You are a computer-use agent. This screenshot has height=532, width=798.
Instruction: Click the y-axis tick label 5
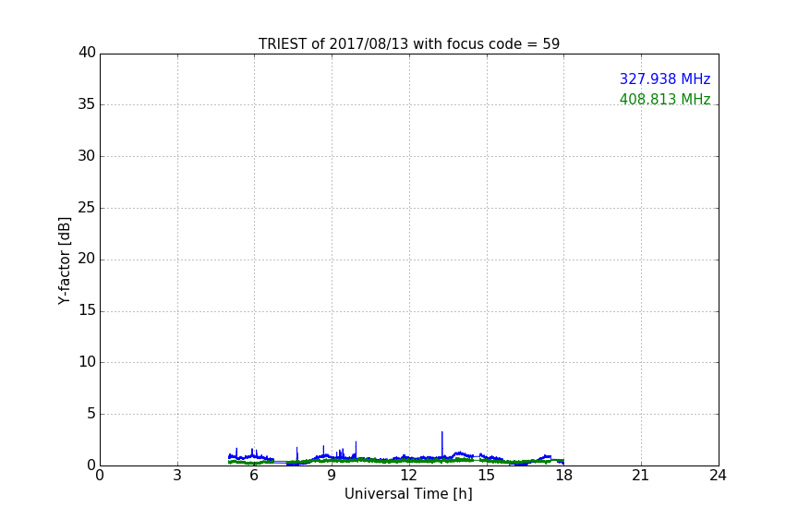91,414
